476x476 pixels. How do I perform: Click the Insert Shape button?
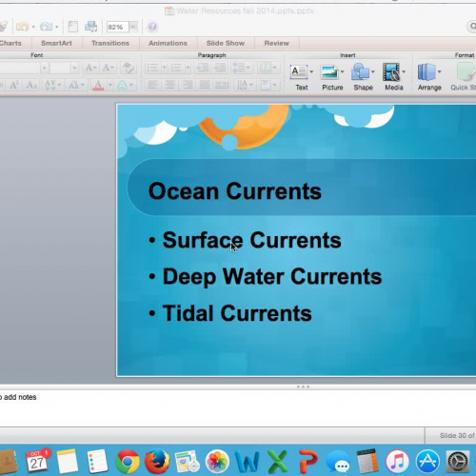point(363,77)
